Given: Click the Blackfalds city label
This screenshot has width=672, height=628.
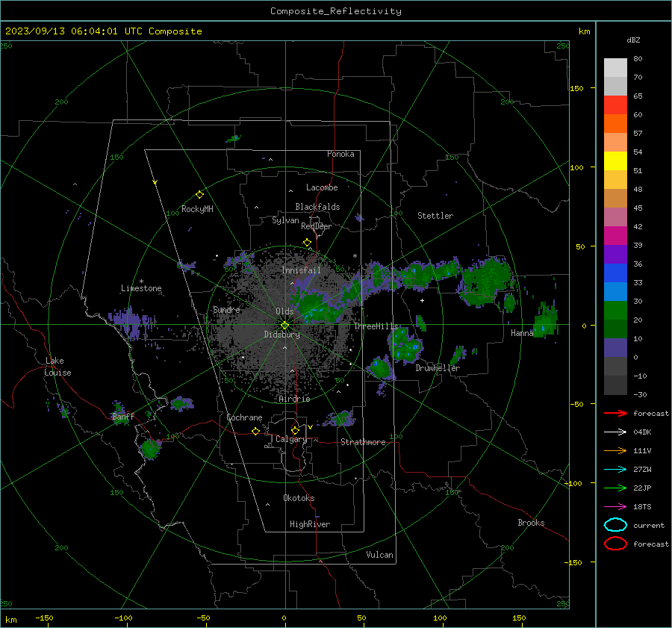Looking at the screenshot, I should 317,207.
